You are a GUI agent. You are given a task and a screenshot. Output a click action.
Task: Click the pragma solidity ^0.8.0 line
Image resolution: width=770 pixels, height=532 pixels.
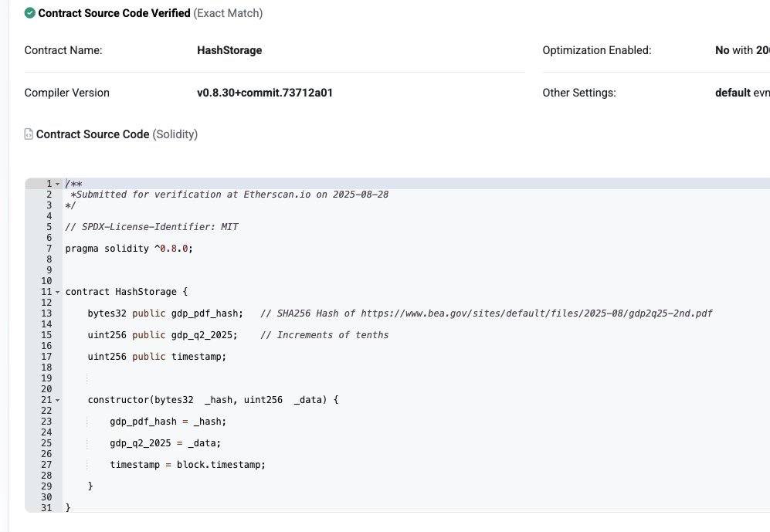pos(129,249)
